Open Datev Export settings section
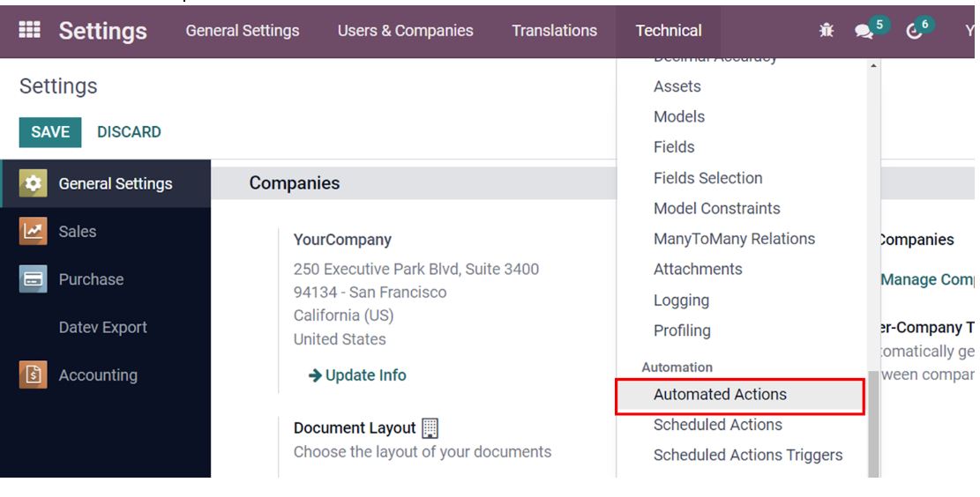The height and width of the screenshot is (497, 980). [102, 328]
